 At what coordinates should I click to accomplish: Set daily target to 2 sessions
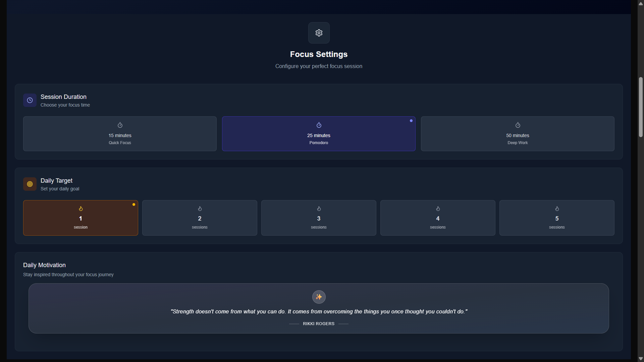point(200,218)
